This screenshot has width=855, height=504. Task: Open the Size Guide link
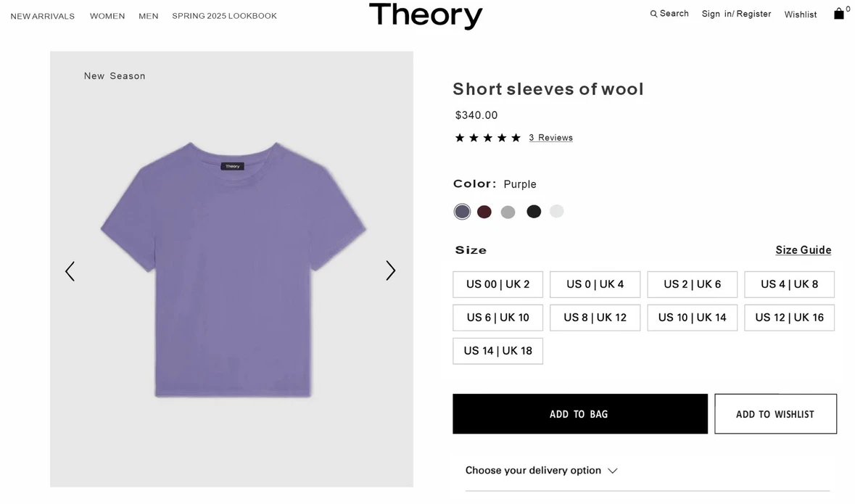click(803, 250)
